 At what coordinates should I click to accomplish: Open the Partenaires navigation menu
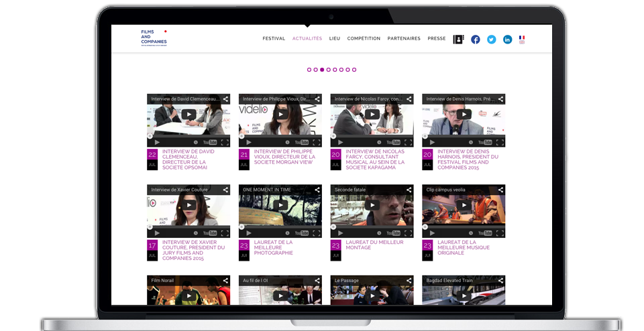(404, 39)
